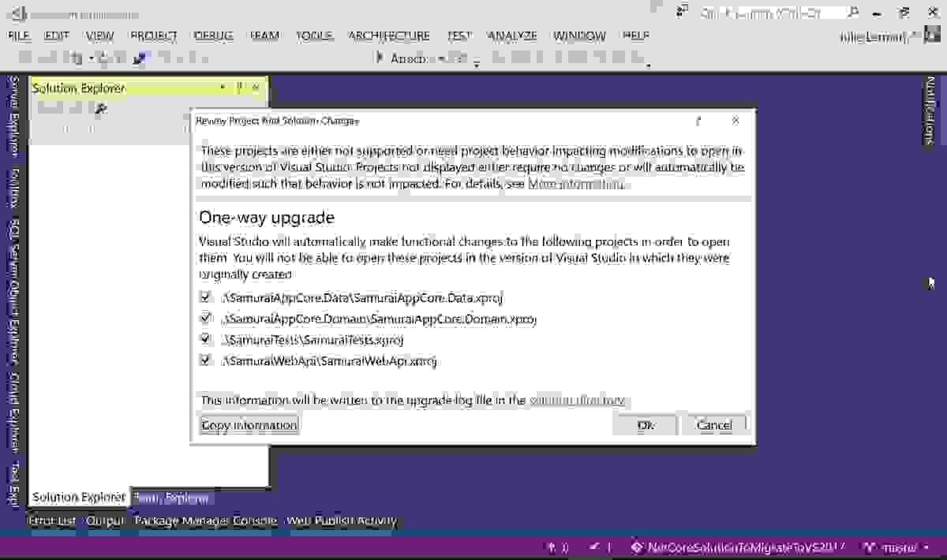Screen dimensions: 947x560
Task: Open the Error List tab
Action: point(52,521)
